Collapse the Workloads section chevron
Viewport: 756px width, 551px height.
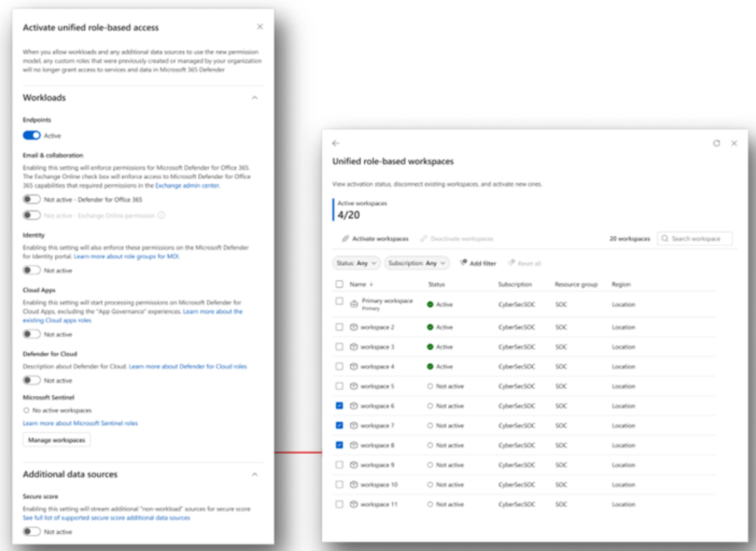click(255, 98)
